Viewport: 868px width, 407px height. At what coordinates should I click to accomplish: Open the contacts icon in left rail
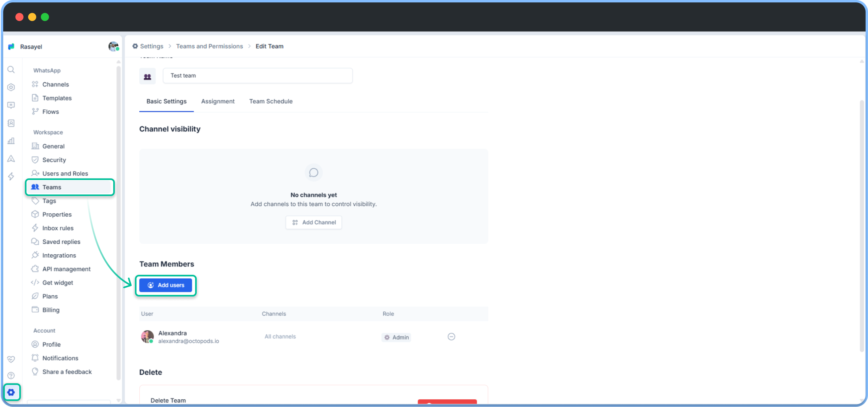click(11, 123)
